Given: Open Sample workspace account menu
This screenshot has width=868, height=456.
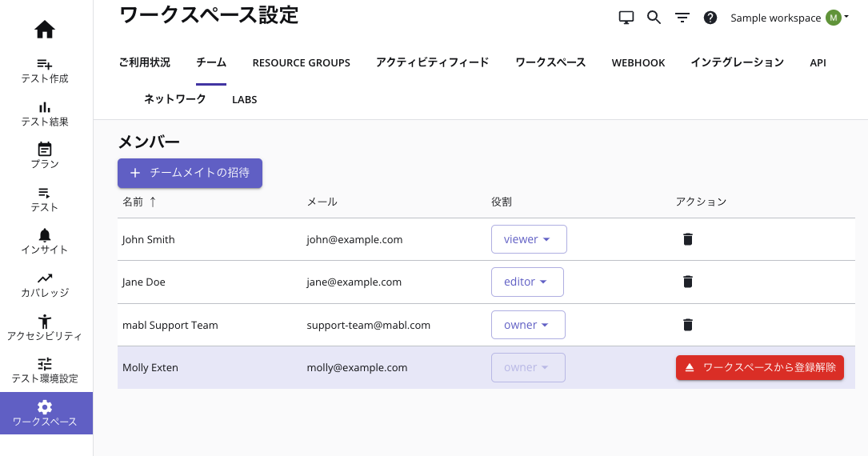Looking at the screenshot, I should (x=789, y=18).
